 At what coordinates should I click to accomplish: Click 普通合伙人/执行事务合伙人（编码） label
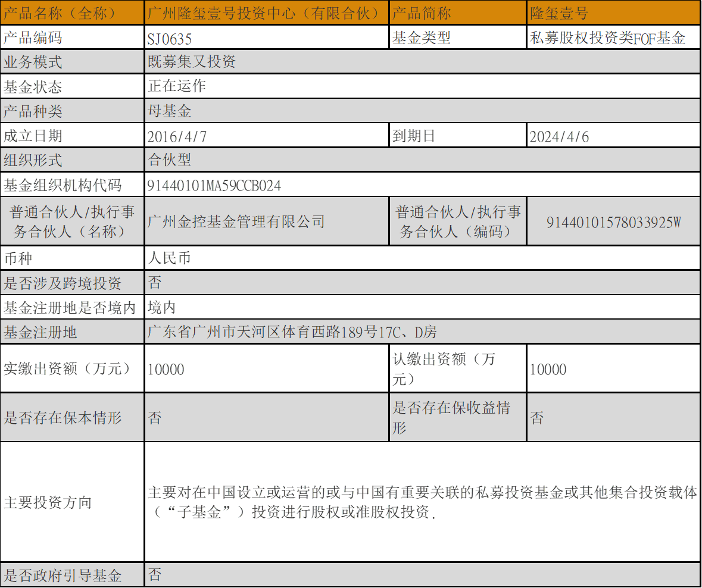click(458, 221)
